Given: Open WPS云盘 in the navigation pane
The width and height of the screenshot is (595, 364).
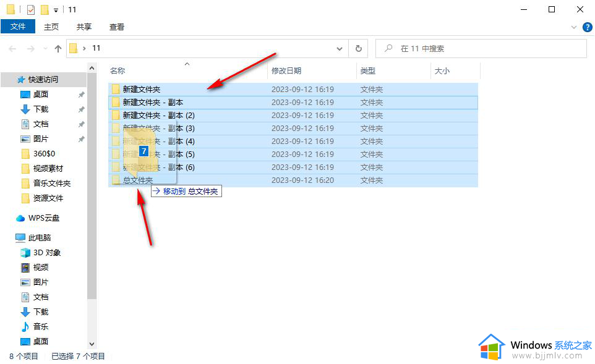Looking at the screenshot, I should pyautogui.click(x=44, y=218).
